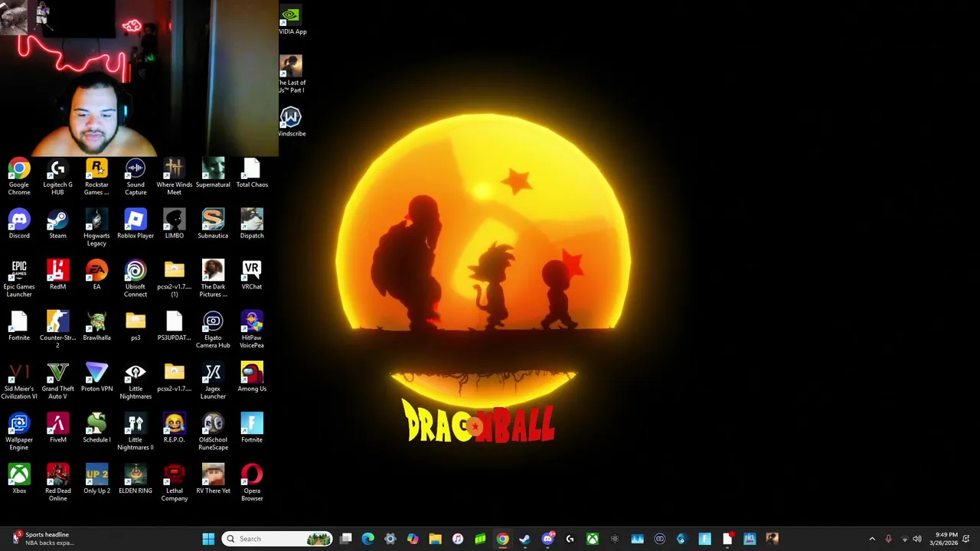Launch Windscribe from the desktop
980x551 pixels.
(291, 122)
